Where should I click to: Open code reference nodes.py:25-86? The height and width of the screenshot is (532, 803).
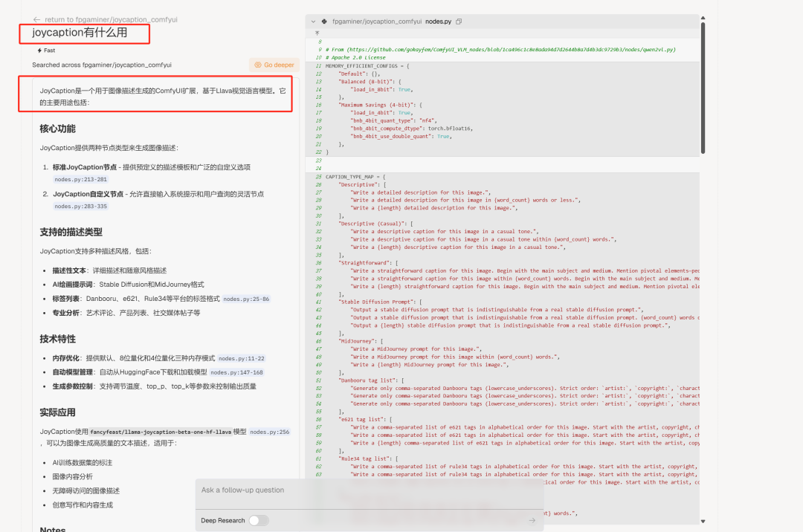tap(246, 299)
